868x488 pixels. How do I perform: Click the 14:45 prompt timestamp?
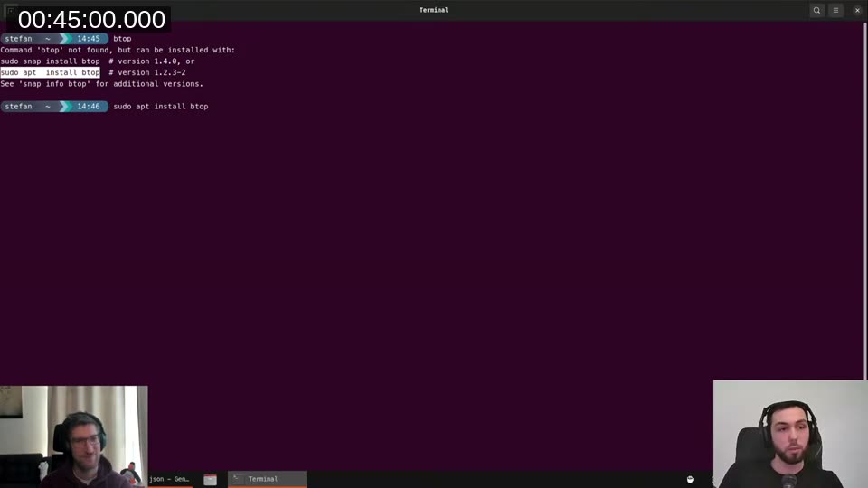point(89,39)
